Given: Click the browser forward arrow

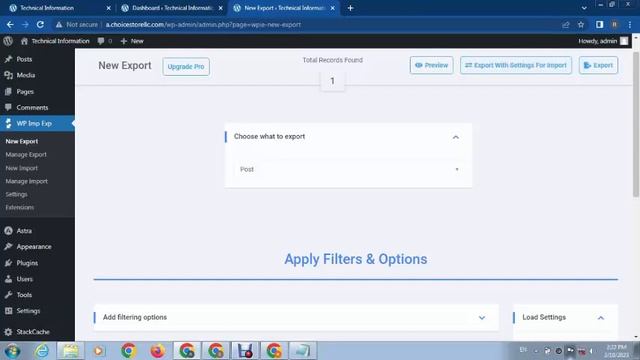Looking at the screenshot, I should [x=25, y=24].
